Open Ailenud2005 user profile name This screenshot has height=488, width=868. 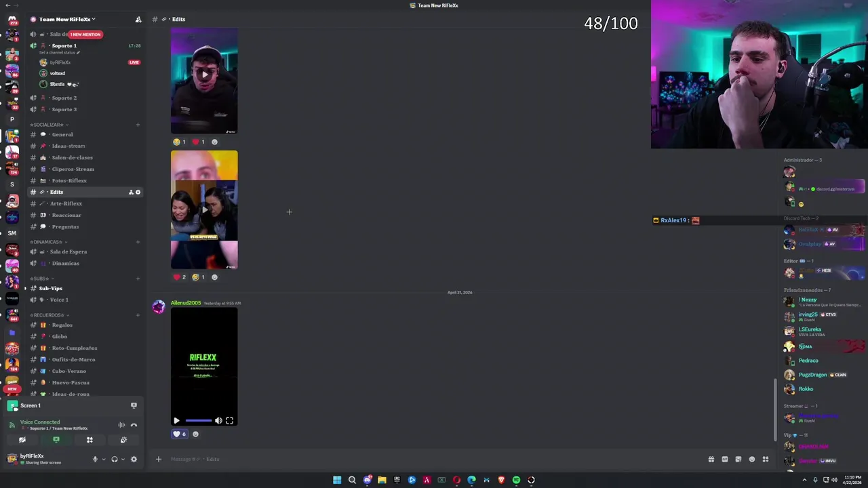point(186,303)
